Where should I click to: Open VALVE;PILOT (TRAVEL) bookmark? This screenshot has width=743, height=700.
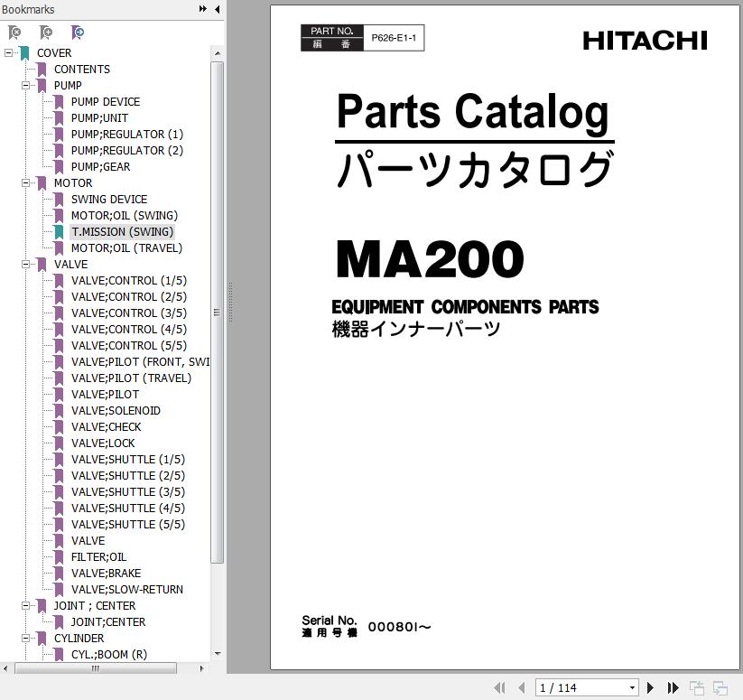point(131,378)
